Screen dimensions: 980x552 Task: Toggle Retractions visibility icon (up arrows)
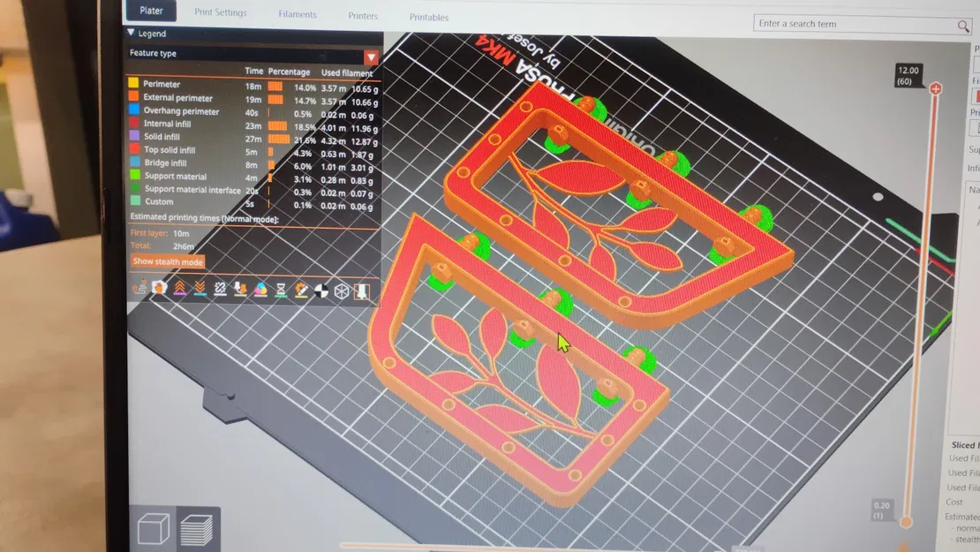tap(179, 288)
